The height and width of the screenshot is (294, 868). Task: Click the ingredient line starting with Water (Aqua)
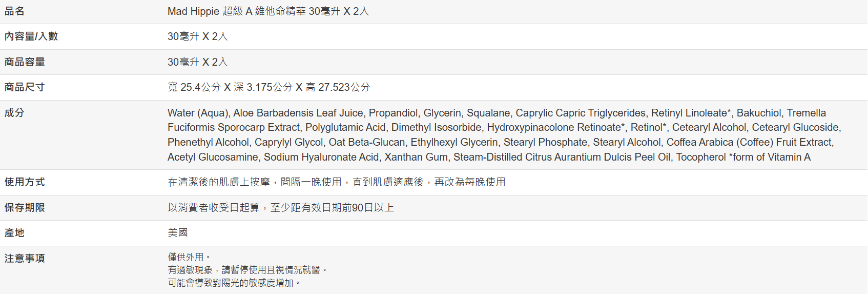point(497,113)
